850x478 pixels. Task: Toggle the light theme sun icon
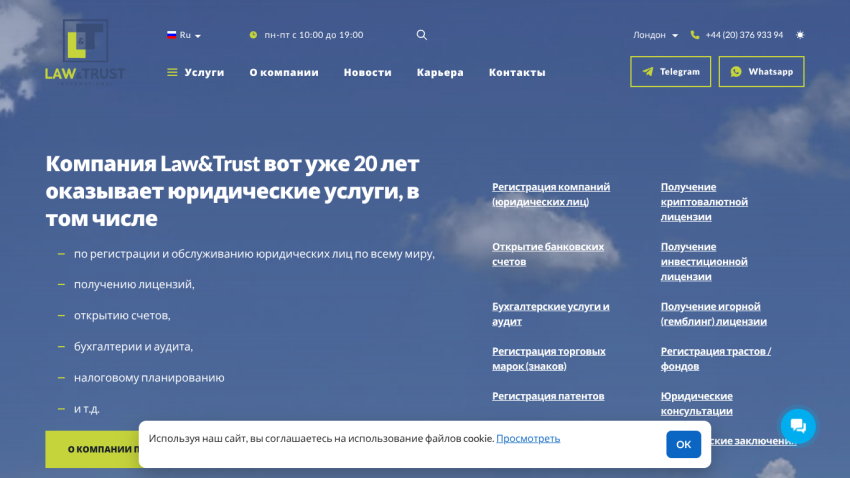800,35
